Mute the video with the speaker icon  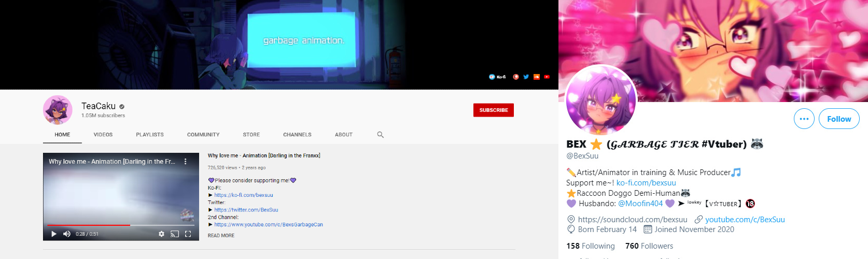[x=67, y=234]
